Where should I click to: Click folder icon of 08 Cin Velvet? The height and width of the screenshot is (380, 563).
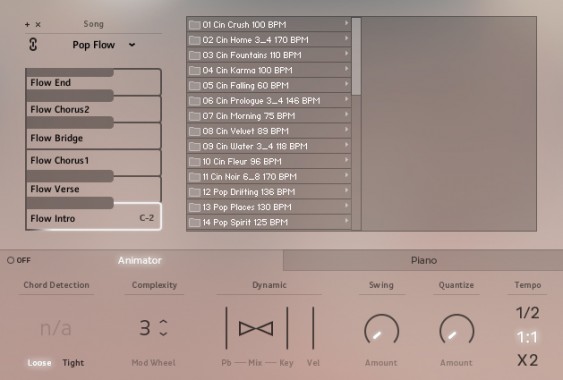coord(195,131)
